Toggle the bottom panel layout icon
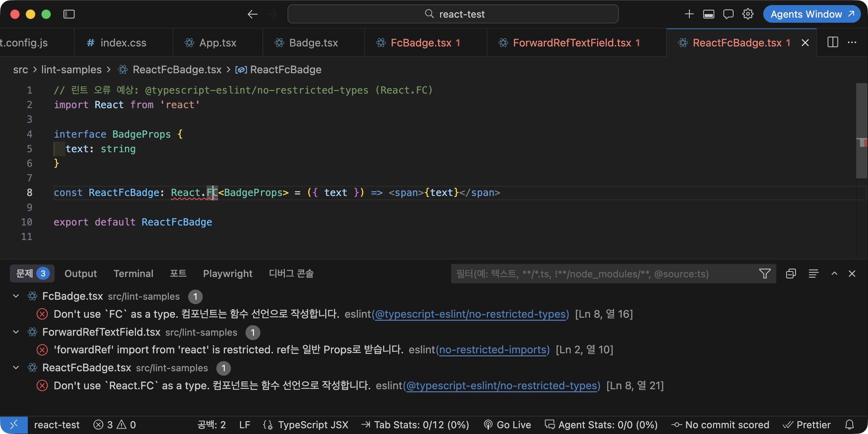868x434 pixels. 709,14
